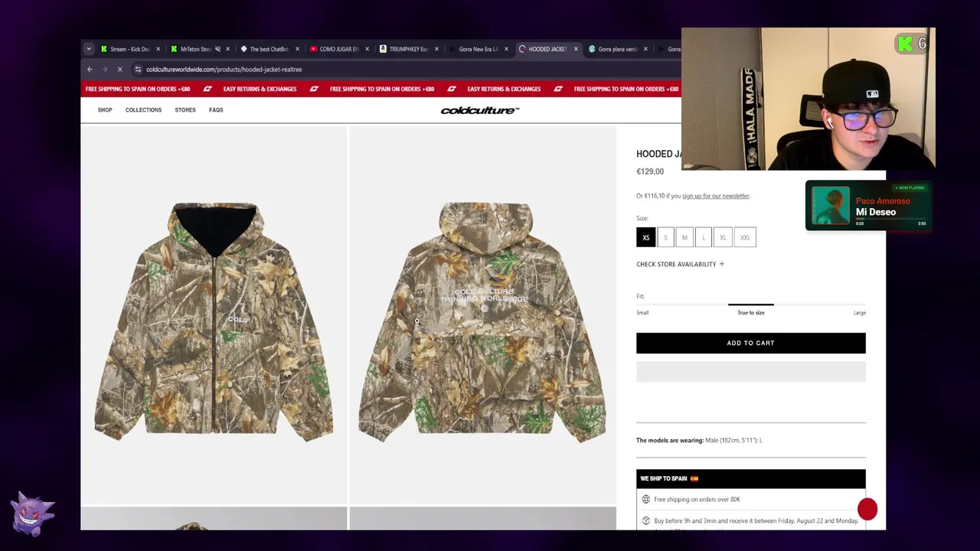
Task: Open the SHOP menu
Action: [x=105, y=110]
